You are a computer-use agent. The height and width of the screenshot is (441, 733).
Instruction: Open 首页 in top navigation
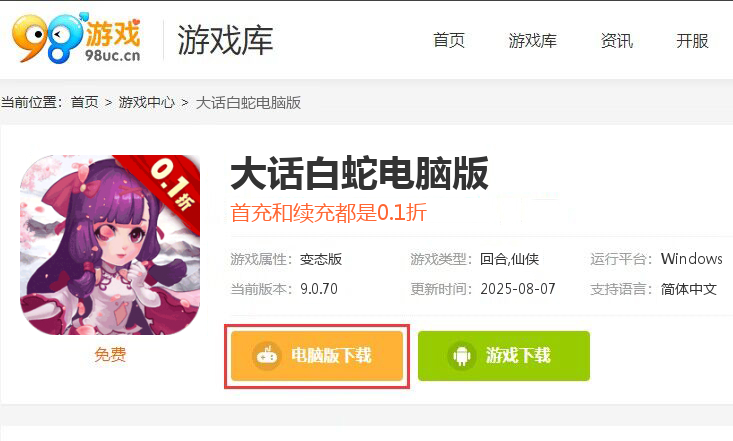pos(449,41)
